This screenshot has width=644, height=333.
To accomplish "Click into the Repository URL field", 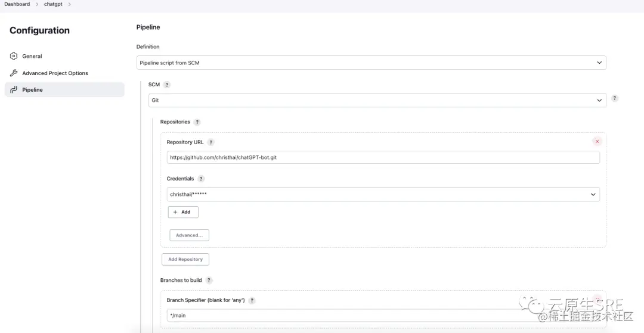I will point(383,158).
